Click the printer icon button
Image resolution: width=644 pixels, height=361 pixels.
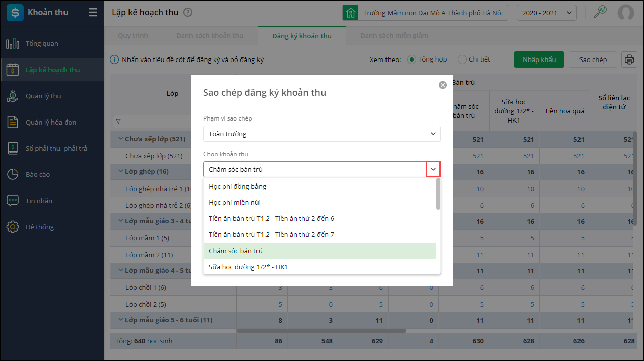[x=629, y=59]
